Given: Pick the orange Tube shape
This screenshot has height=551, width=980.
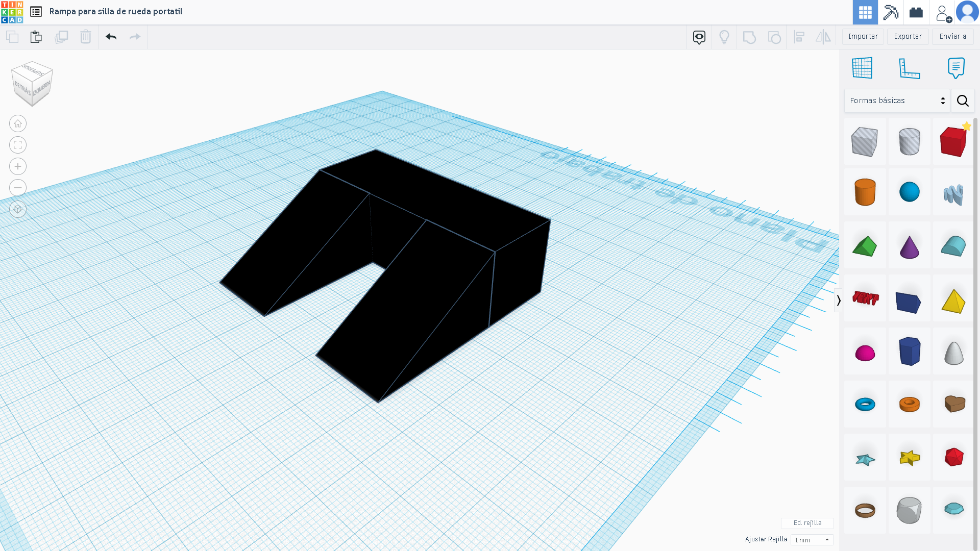Looking at the screenshot, I should 909,405.
